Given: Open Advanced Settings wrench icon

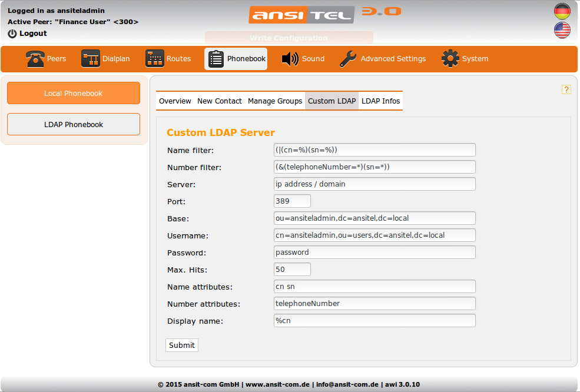Looking at the screenshot, I should (348, 59).
